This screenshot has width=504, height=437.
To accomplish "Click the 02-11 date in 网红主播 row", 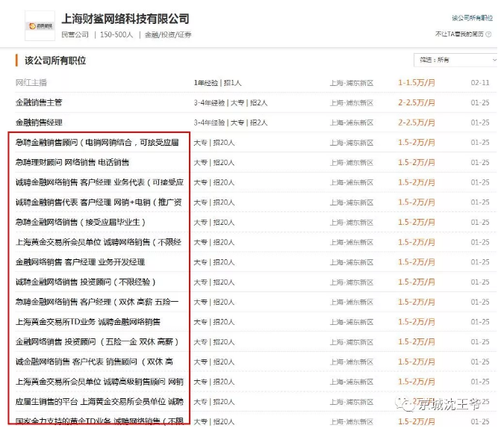I will (x=480, y=83).
